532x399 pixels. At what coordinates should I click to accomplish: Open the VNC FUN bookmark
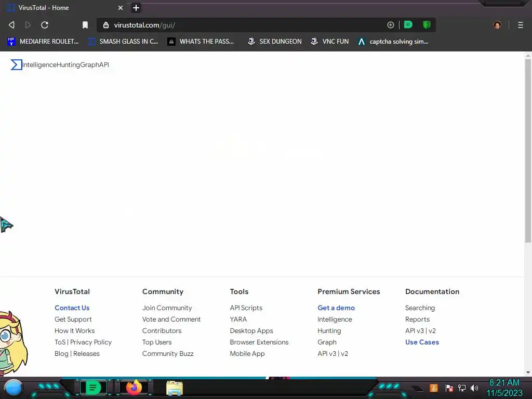[329, 42]
